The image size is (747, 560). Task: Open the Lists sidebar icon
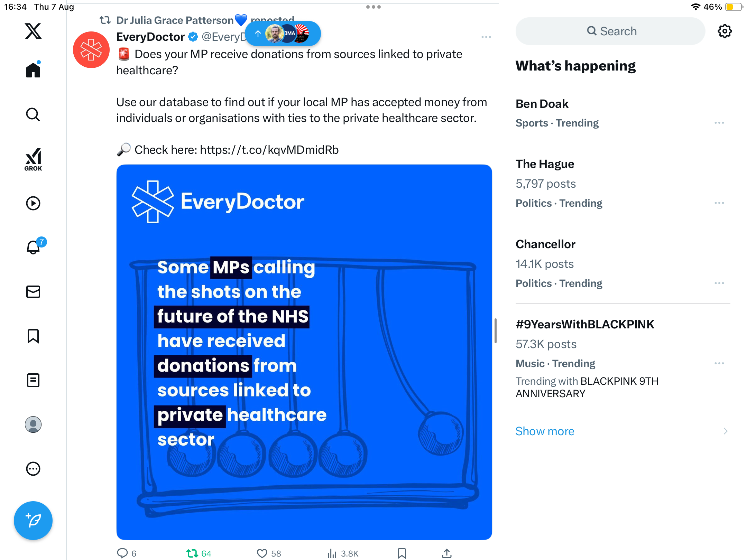coord(33,380)
